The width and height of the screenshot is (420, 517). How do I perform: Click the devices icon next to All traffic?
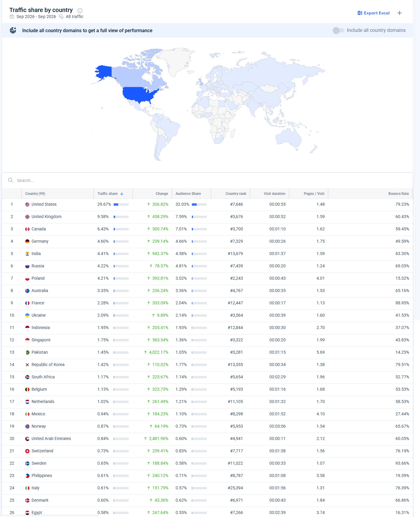click(61, 17)
